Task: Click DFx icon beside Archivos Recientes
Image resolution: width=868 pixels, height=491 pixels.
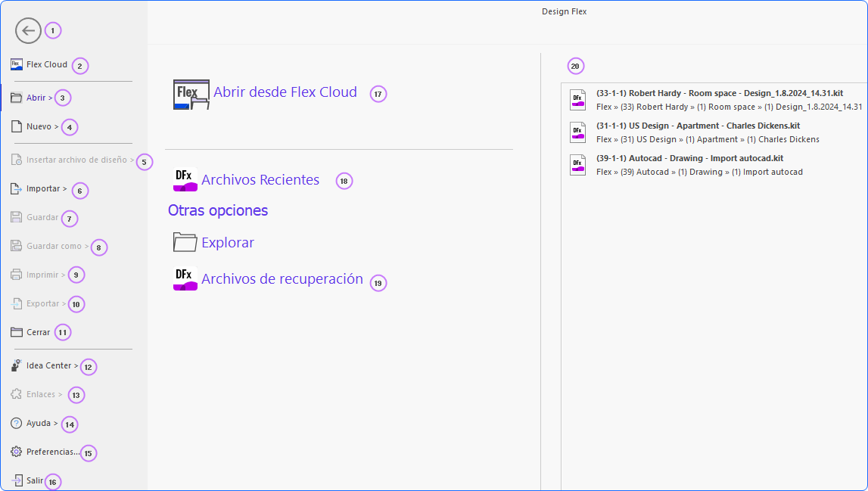Action: coord(185,180)
